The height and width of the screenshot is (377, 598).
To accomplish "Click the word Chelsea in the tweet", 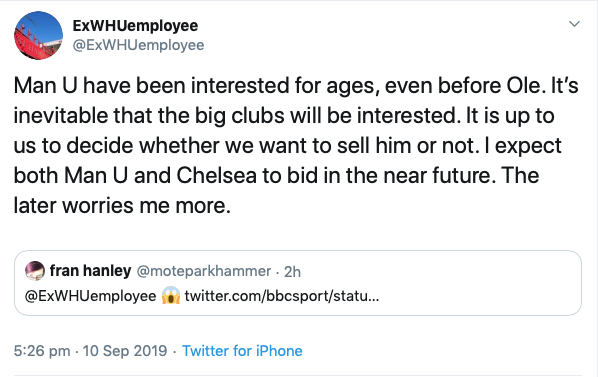I will pos(216,175).
